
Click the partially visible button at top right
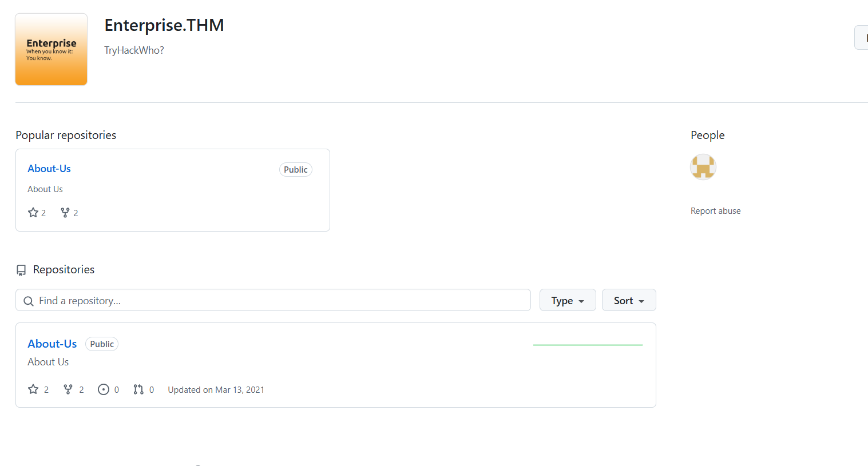(x=862, y=38)
